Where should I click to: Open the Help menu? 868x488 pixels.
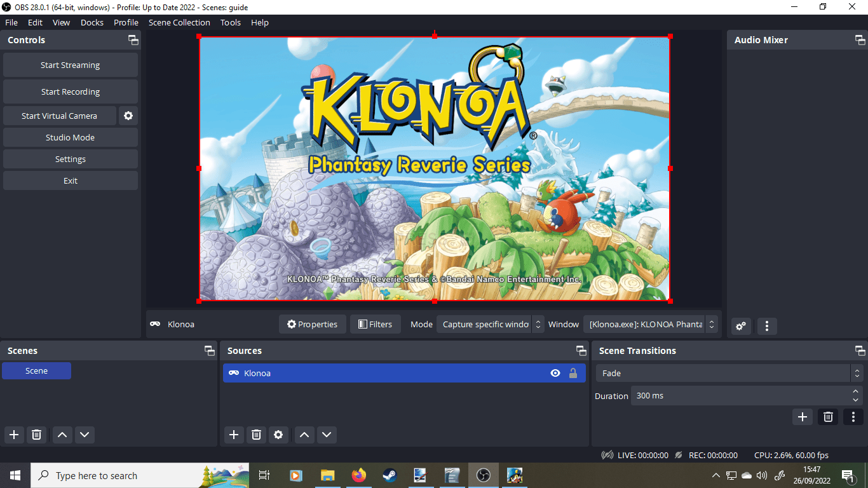coord(260,22)
